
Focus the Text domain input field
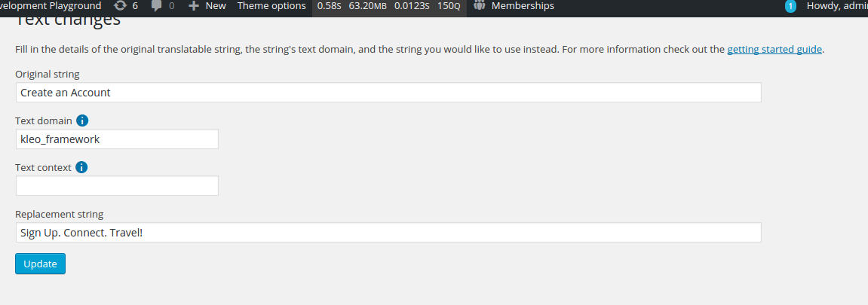click(x=117, y=139)
